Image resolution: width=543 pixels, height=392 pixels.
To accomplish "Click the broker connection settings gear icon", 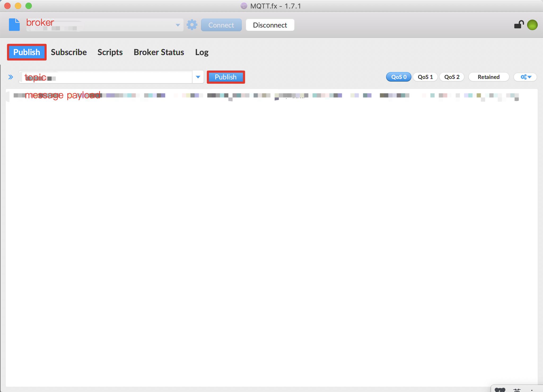I will 192,24.
